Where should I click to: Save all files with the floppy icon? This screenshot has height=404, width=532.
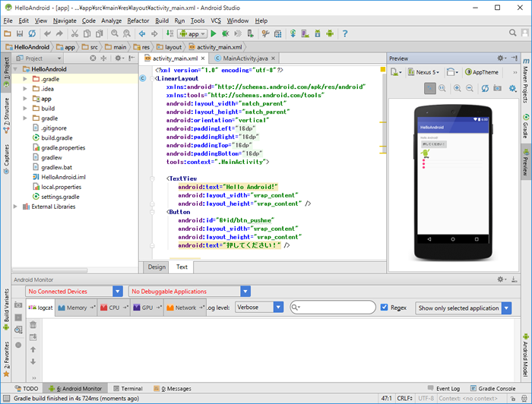click(x=20, y=33)
